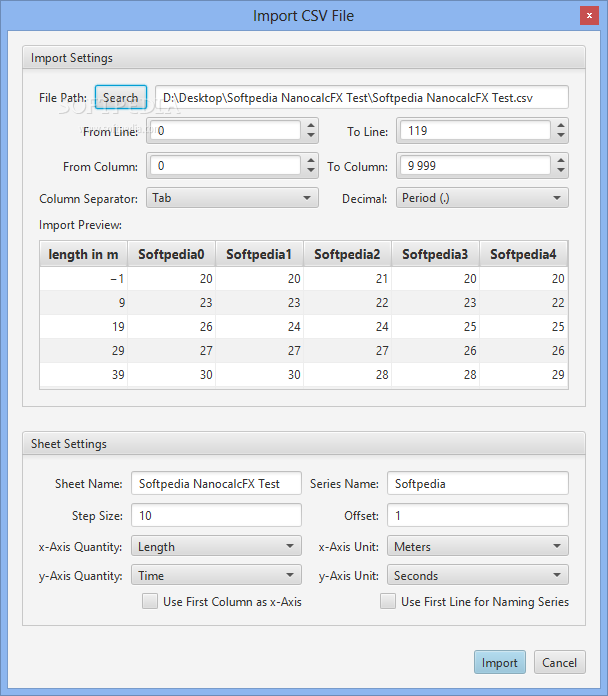Open the y-Axis Unit dropdown showing Seconds

click(478, 575)
